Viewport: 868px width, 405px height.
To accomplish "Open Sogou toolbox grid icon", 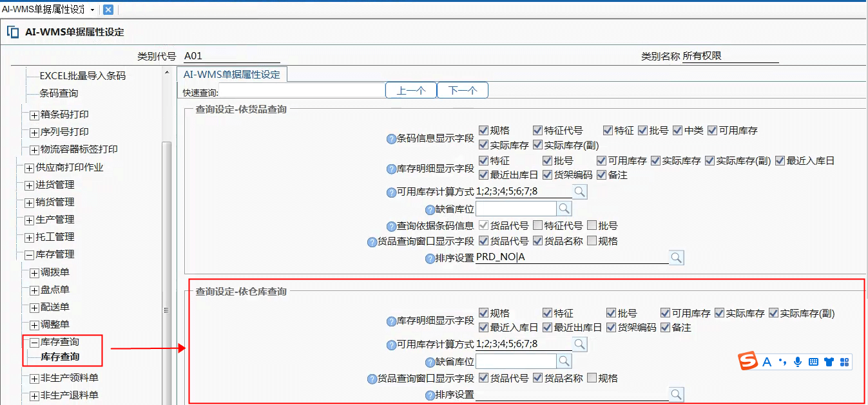I will point(845,362).
